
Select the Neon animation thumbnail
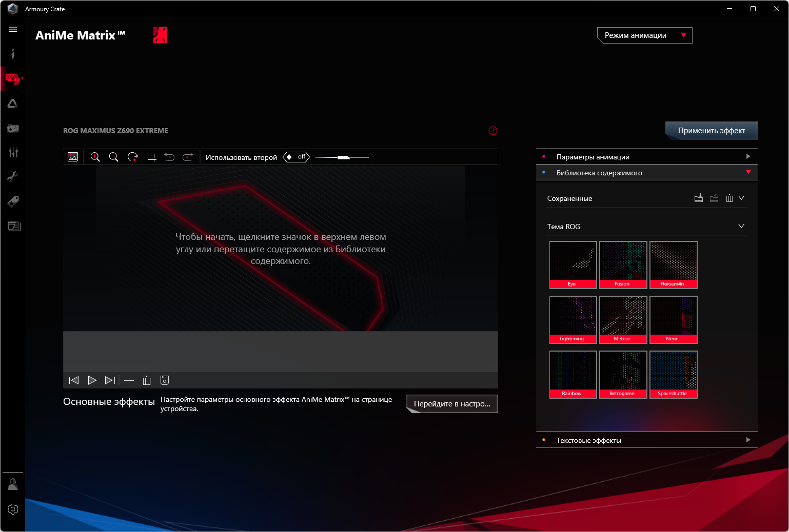674,320
